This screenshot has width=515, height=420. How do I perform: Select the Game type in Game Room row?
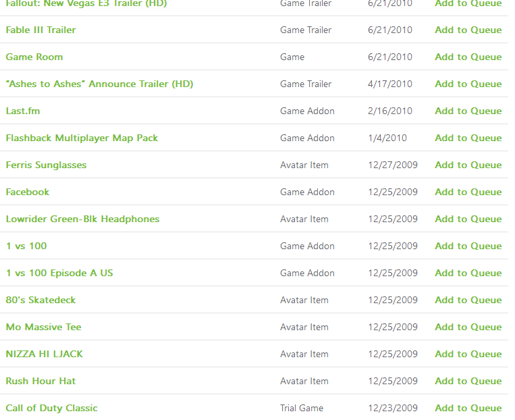(292, 57)
